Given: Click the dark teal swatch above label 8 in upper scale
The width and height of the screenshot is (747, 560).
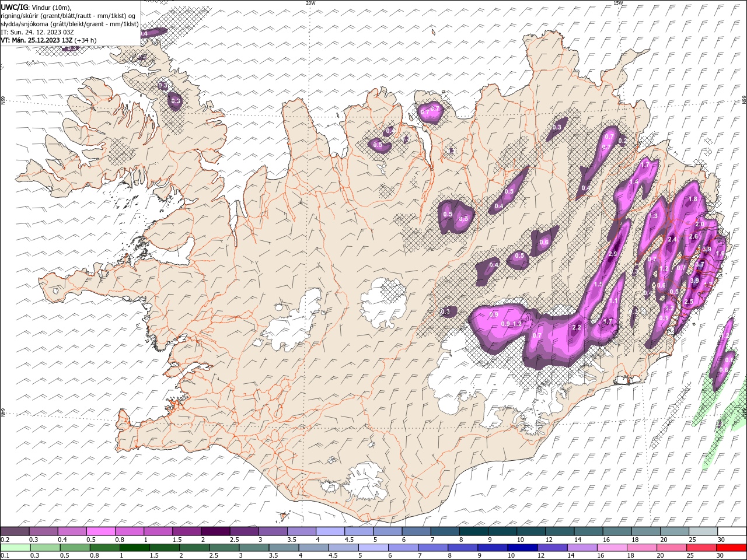Looking at the screenshot, I should pyautogui.click(x=473, y=531).
